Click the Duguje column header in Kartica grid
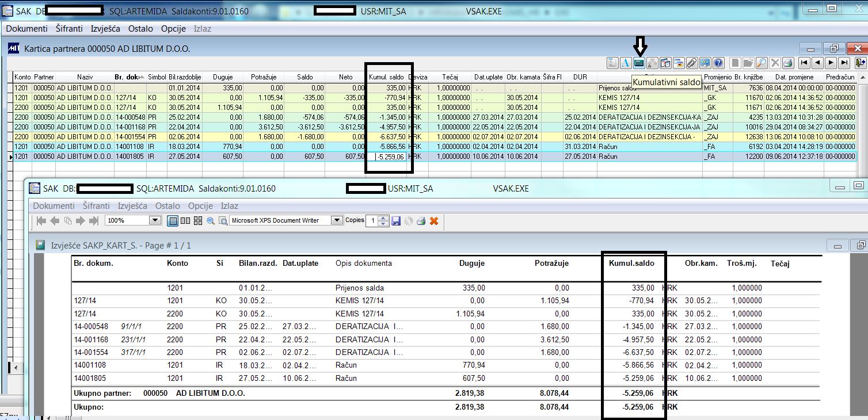Viewport: 868px width, 420px height. point(223,77)
